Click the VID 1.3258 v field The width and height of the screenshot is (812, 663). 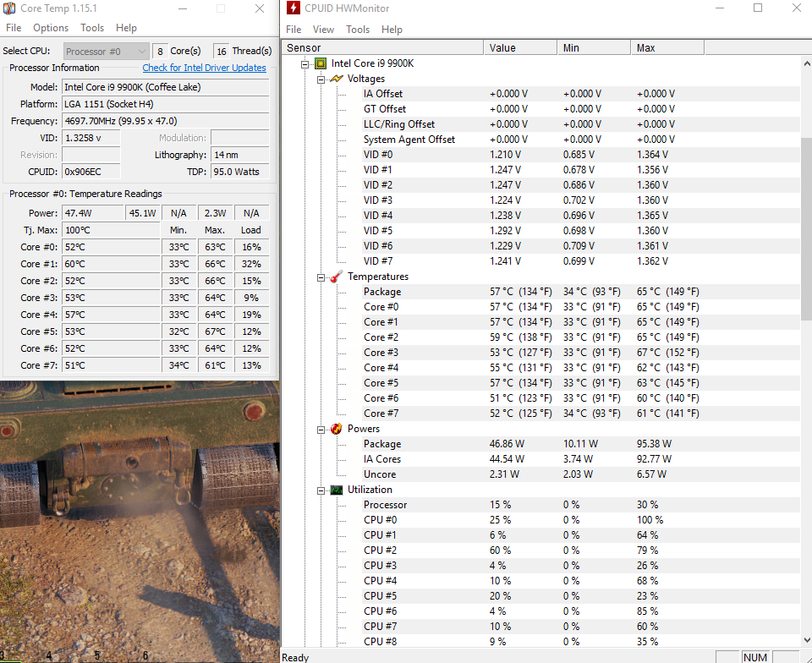click(91, 138)
